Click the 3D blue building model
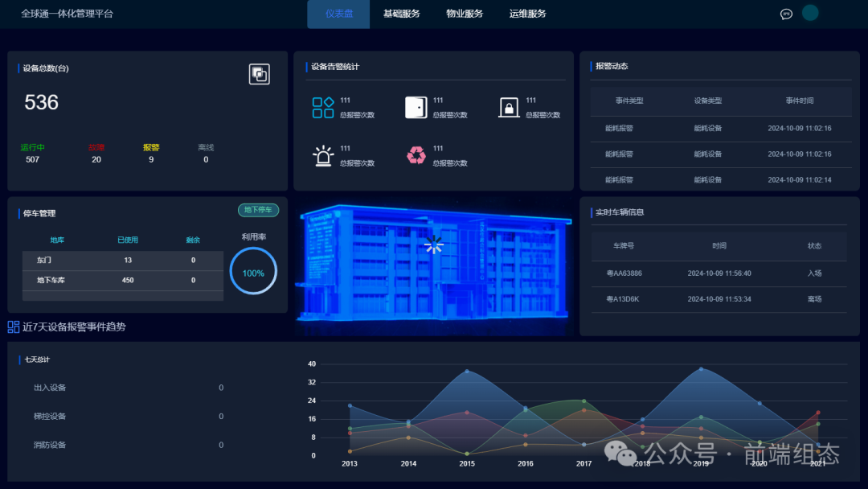 click(x=433, y=264)
